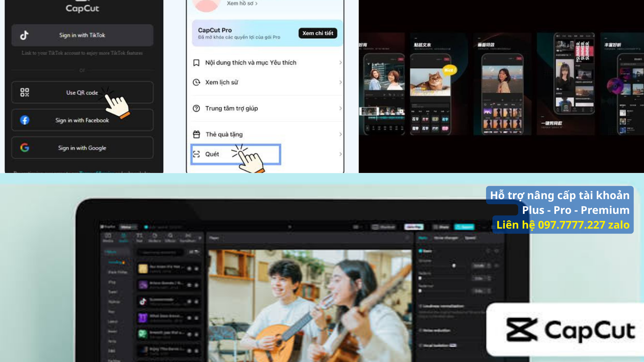
Task: Select the Trending music category
Action: [x=116, y=262]
